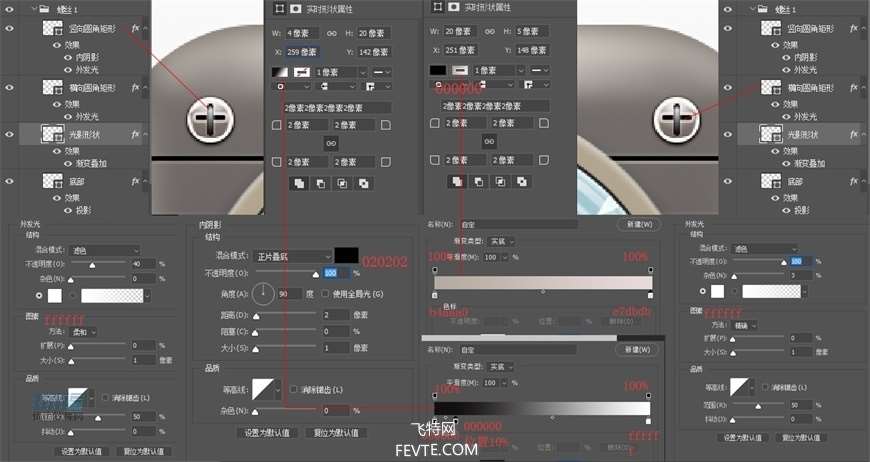The width and height of the screenshot is (870, 462).
Task: Toggle 渐变叠加 effect visibility in right layers panel
Action: (x=786, y=164)
